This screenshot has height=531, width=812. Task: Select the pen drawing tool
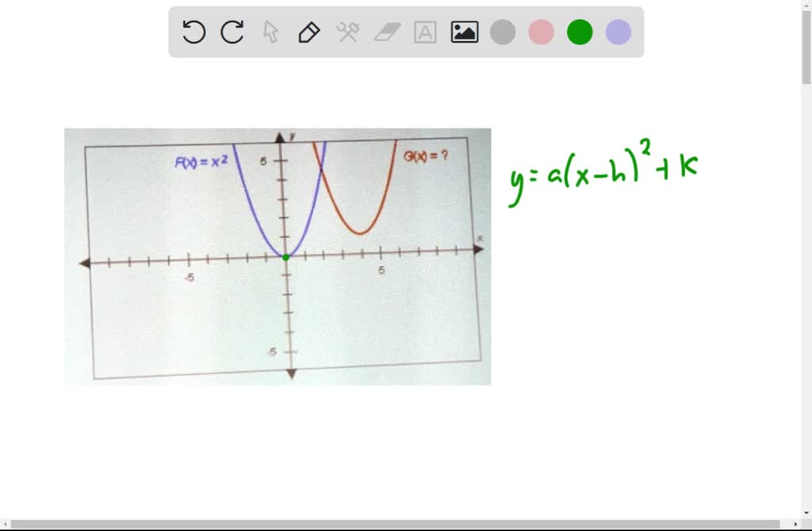(x=308, y=32)
